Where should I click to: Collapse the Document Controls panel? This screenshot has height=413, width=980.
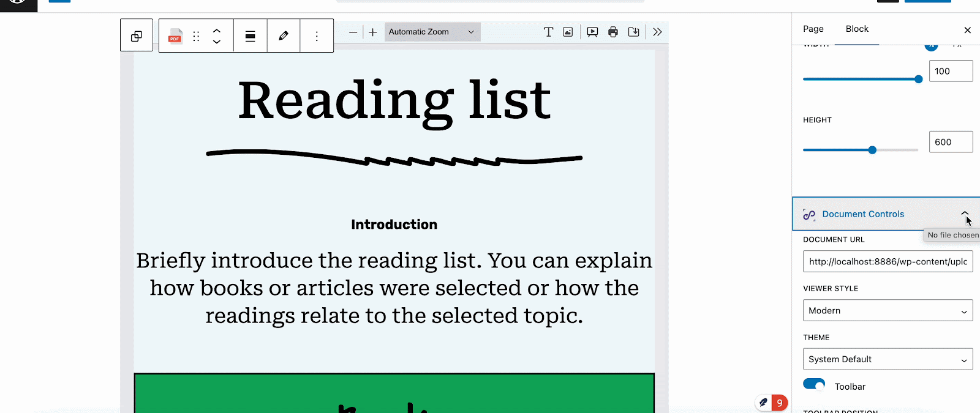(x=965, y=214)
